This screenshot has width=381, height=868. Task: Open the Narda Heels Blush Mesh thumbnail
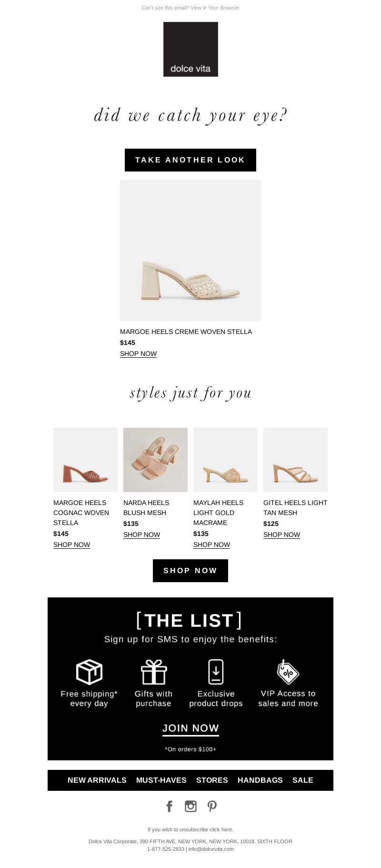click(x=155, y=460)
